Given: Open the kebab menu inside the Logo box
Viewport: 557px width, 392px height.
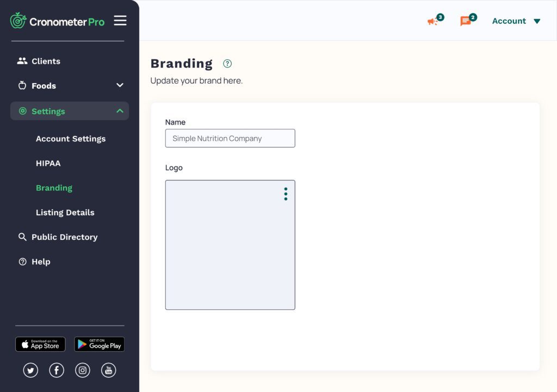Looking at the screenshot, I should point(285,194).
